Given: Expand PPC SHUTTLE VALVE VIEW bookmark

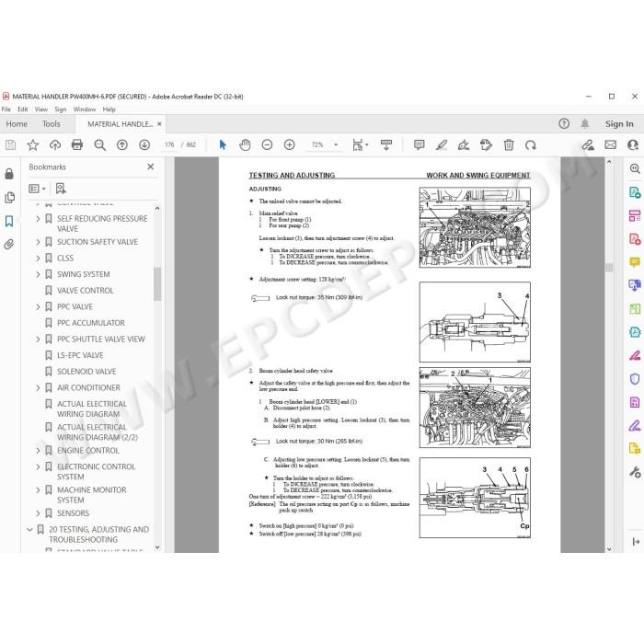Looking at the screenshot, I should click(38, 339).
